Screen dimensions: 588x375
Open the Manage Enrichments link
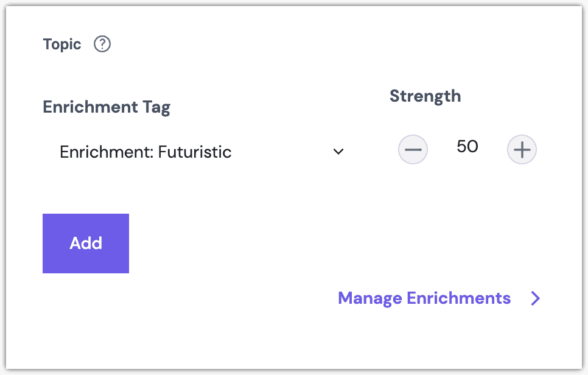tap(424, 298)
